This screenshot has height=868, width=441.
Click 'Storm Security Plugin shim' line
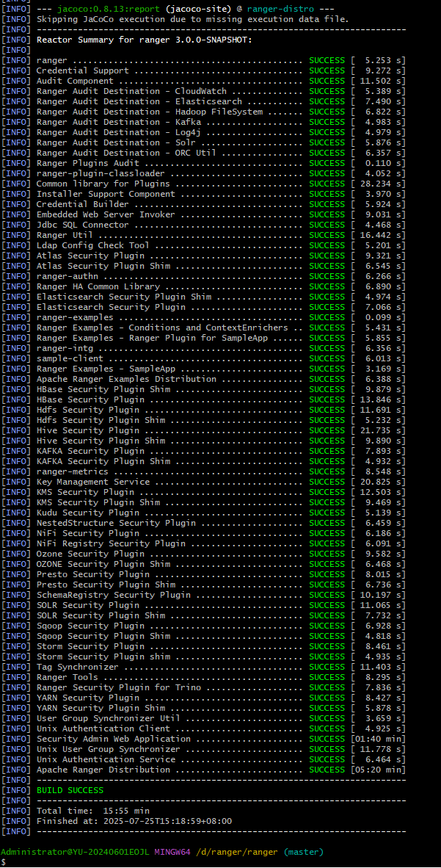[x=204, y=657]
